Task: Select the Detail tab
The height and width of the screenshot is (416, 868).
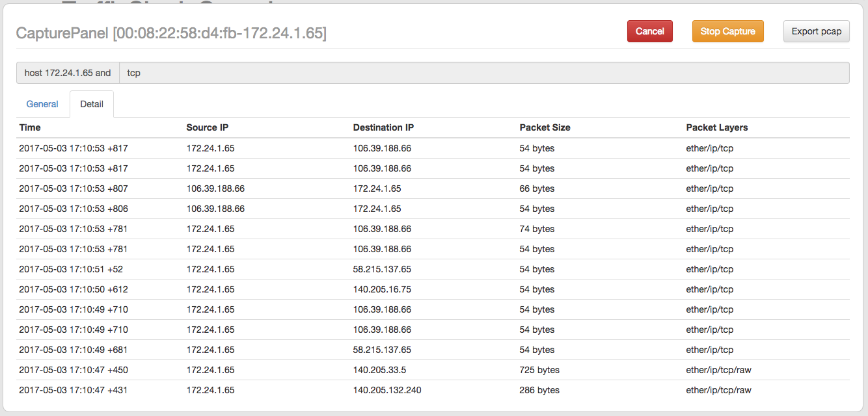Action: click(x=92, y=104)
